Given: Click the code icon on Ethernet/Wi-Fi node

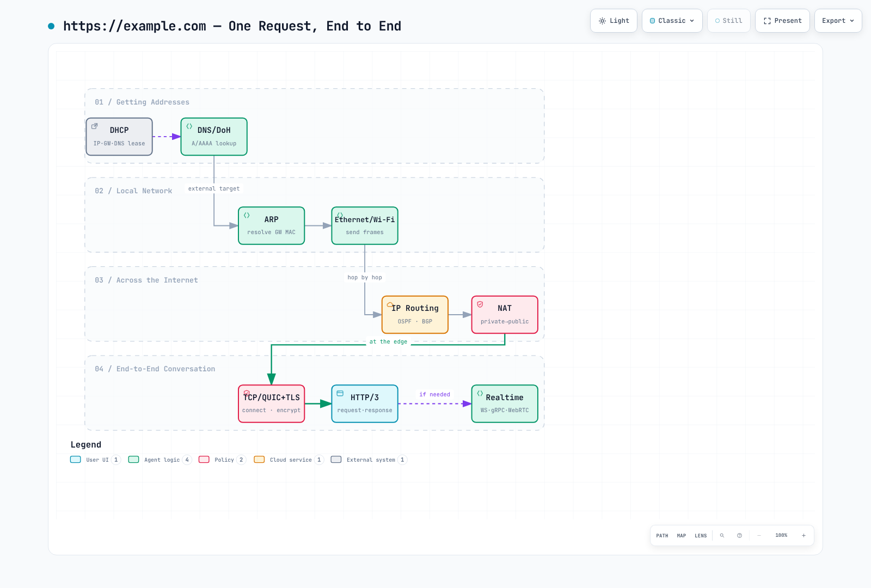Looking at the screenshot, I should pyautogui.click(x=340, y=215).
